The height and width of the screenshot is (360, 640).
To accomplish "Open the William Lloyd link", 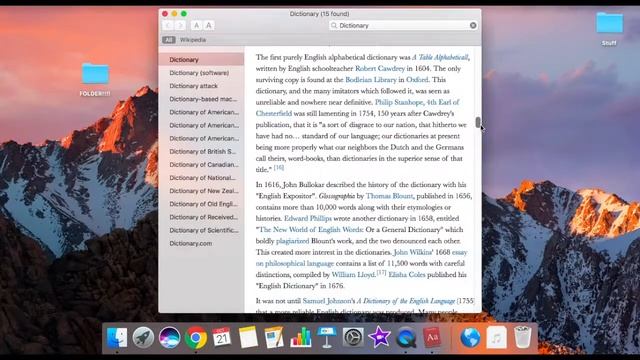I will coord(353,275).
